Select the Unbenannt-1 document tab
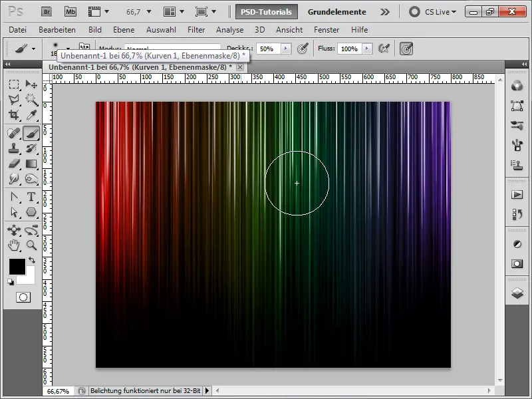The image size is (532, 399). [140, 67]
